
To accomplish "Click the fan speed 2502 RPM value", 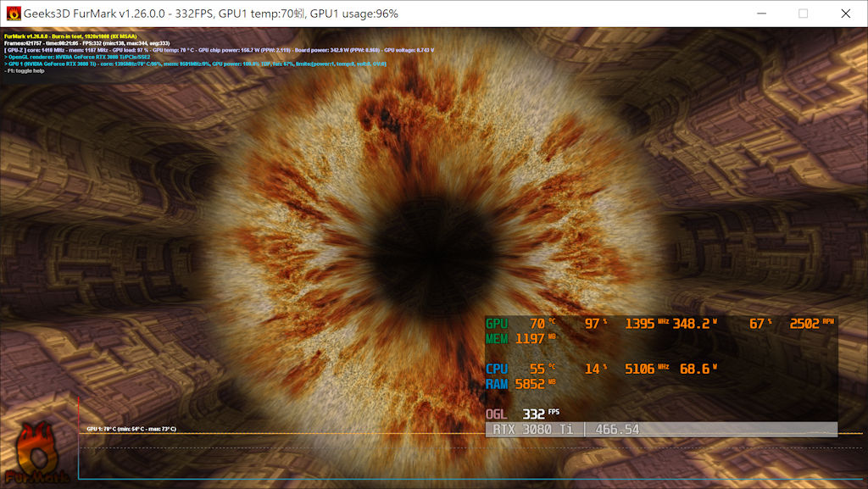I will [x=811, y=324].
